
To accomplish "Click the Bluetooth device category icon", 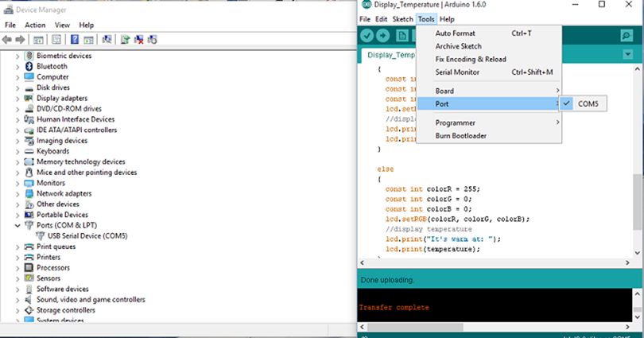I will 29,66.
